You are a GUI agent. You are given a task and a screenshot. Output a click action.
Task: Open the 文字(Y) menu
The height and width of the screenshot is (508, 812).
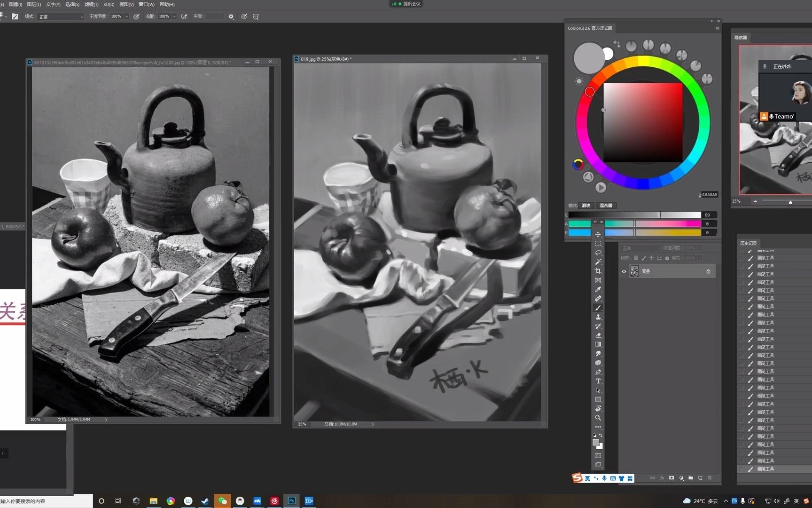coord(53,4)
